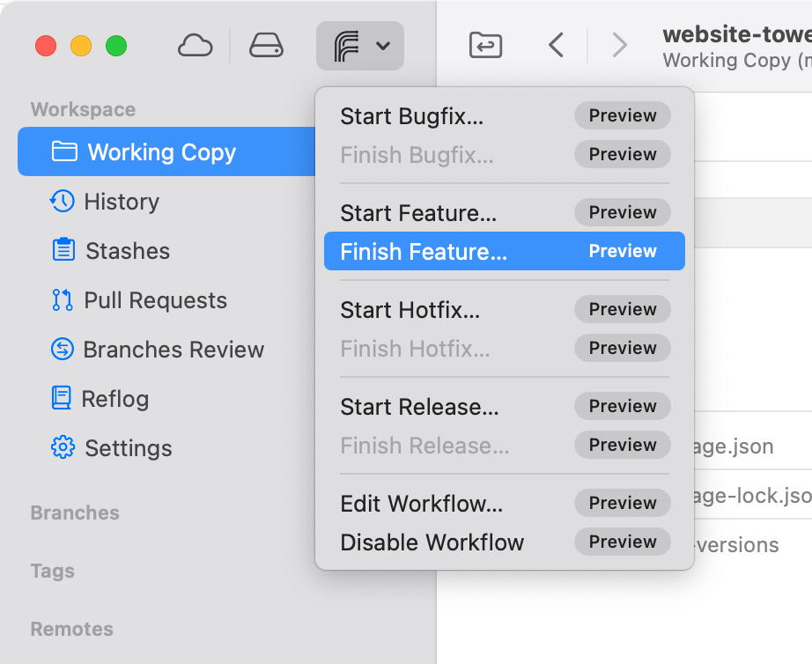Image resolution: width=812 pixels, height=664 pixels.
Task: Click the cloud services toolbar icon
Action: pyautogui.click(x=195, y=45)
